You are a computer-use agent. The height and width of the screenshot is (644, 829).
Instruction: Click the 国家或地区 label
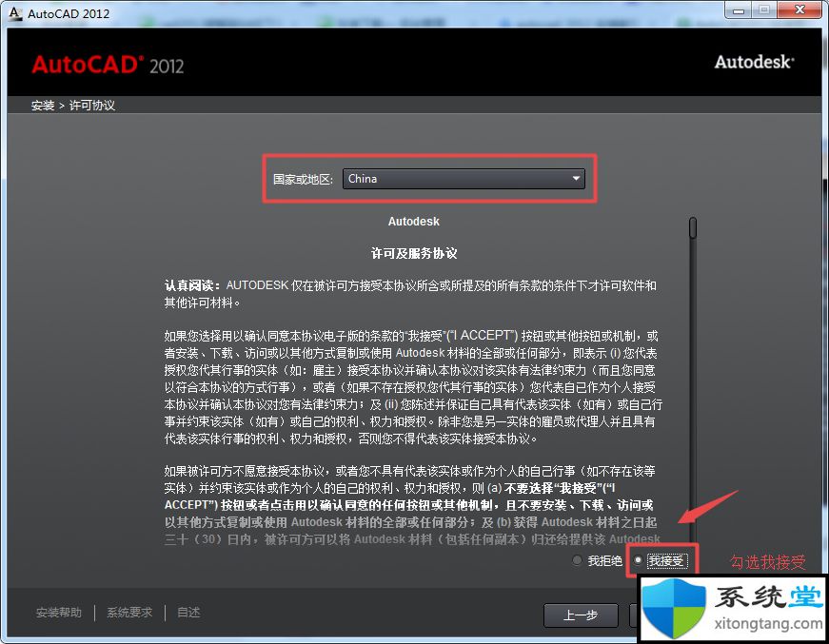pyautogui.click(x=303, y=179)
